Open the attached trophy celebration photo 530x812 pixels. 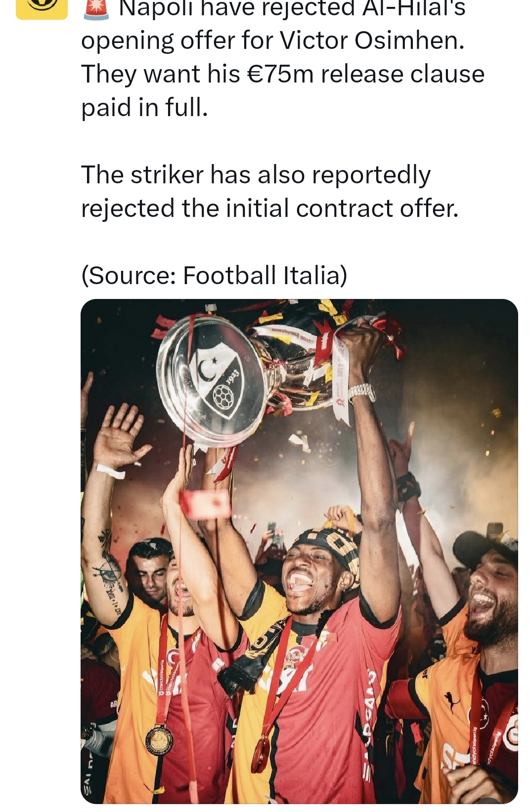tap(299, 551)
